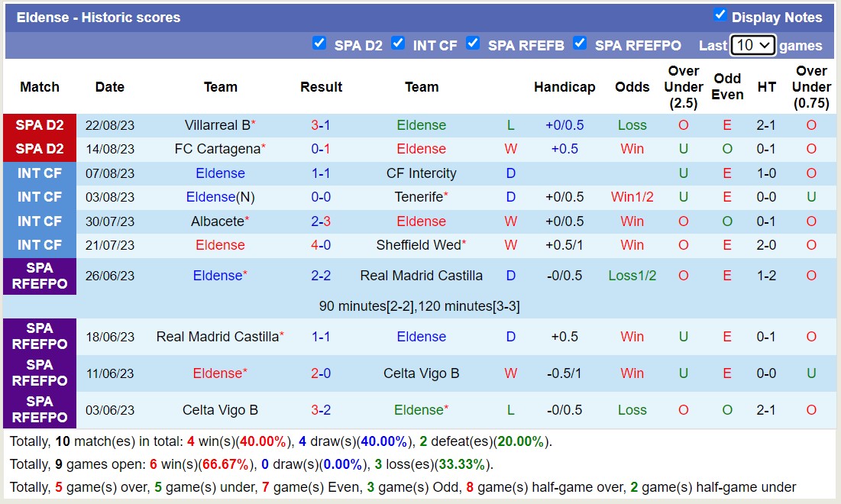Open the Last games count dropdown
This screenshot has width=841, height=504.
pyautogui.click(x=752, y=45)
